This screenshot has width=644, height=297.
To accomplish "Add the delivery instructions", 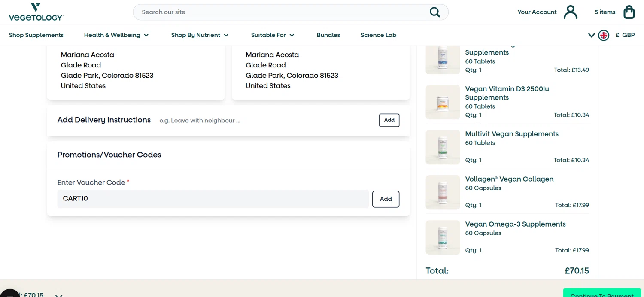I will tap(389, 120).
